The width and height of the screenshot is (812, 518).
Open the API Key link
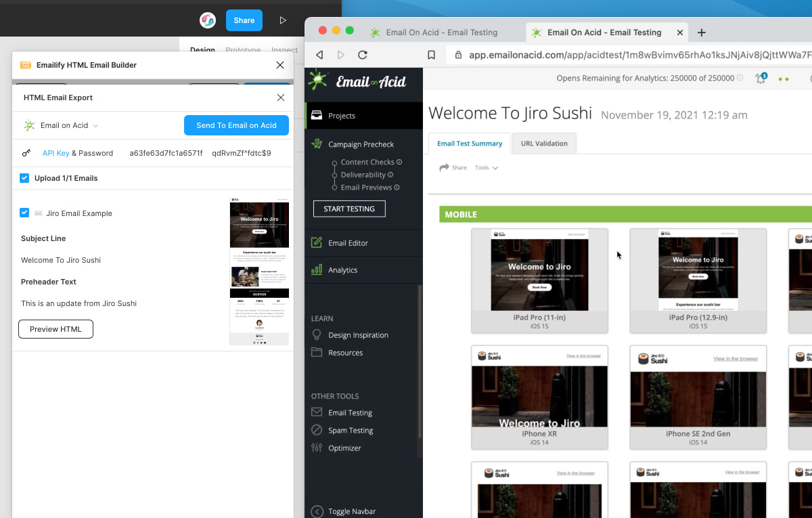(56, 153)
